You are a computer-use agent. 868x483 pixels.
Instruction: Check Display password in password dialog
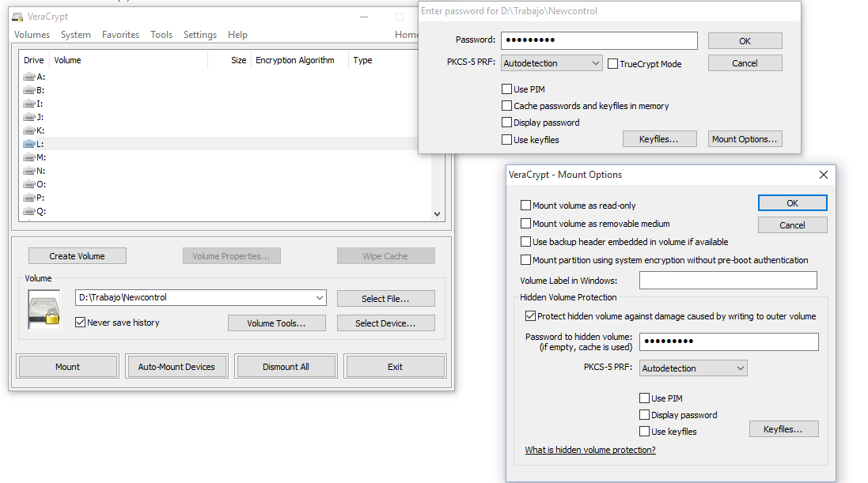point(506,123)
